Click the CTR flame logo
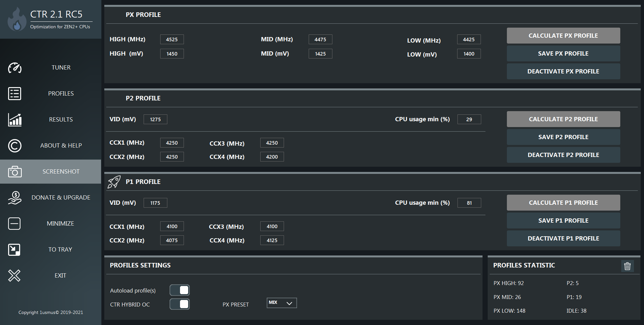The height and width of the screenshot is (325, 644). (x=17, y=19)
